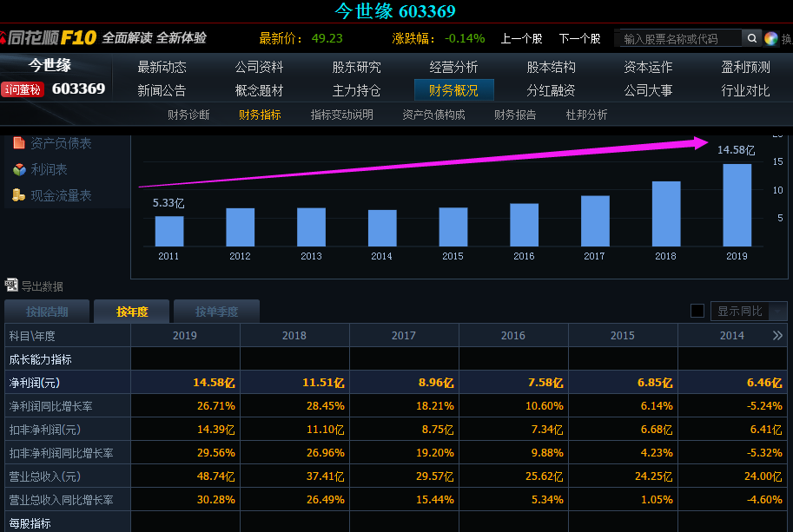Click the 导出数据 export icon
The height and width of the screenshot is (532, 793).
(11, 286)
